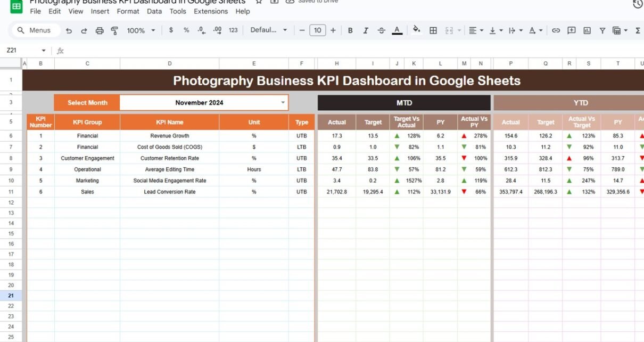
Task: Click the Borders icon
Action: [433, 30]
